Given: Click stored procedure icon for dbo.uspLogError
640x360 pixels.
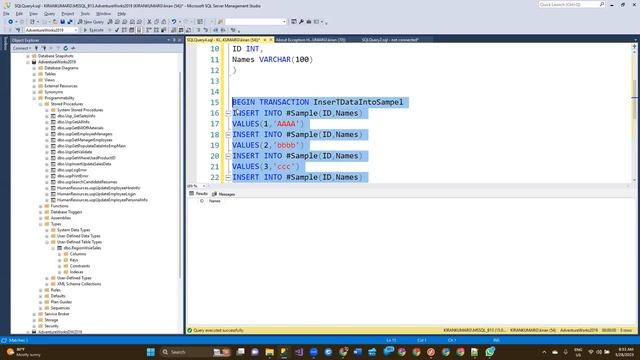Looking at the screenshot, I should point(53,170).
